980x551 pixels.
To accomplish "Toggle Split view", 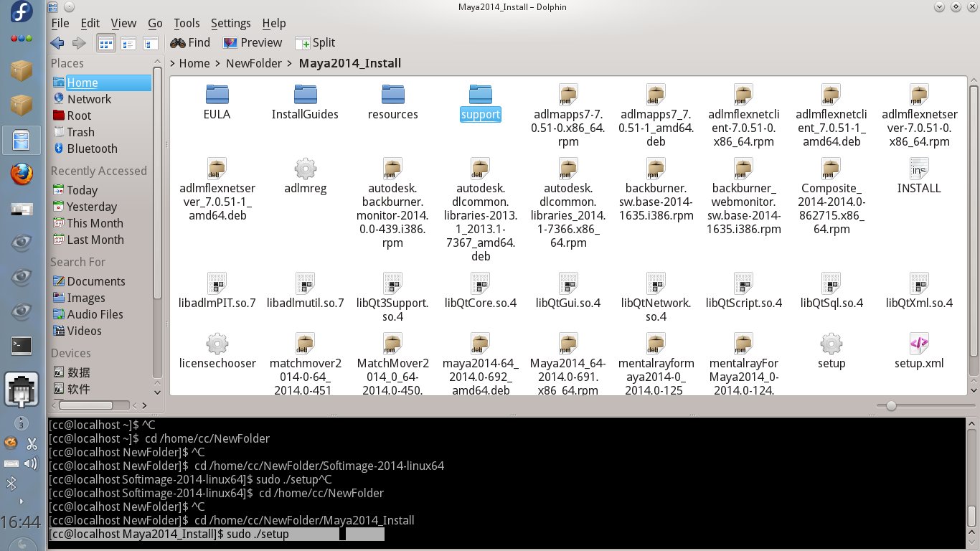I will [x=315, y=43].
